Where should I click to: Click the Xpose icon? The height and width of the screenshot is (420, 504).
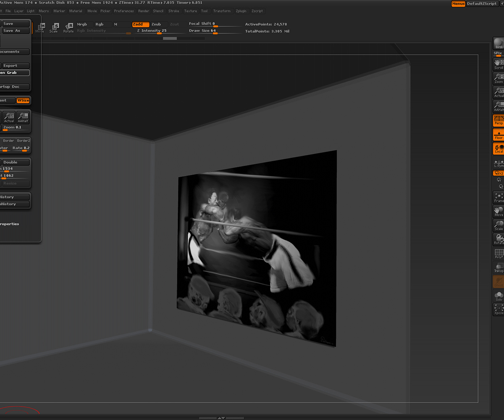point(499,310)
